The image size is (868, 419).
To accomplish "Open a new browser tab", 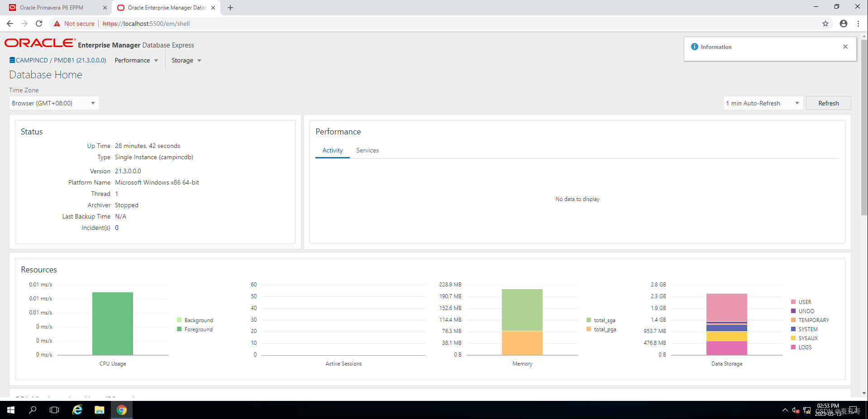I will click(230, 8).
